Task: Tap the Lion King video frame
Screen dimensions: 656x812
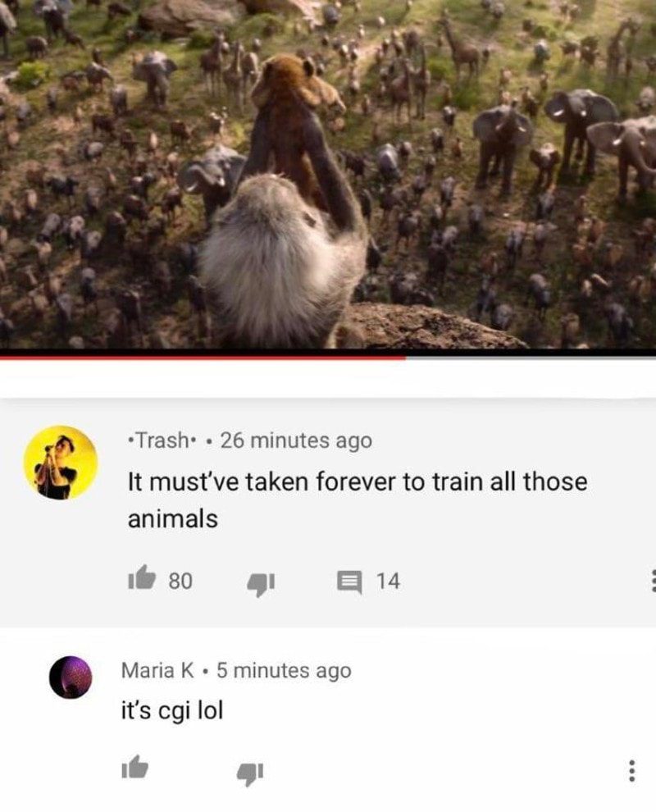Action: [x=328, y=176]
